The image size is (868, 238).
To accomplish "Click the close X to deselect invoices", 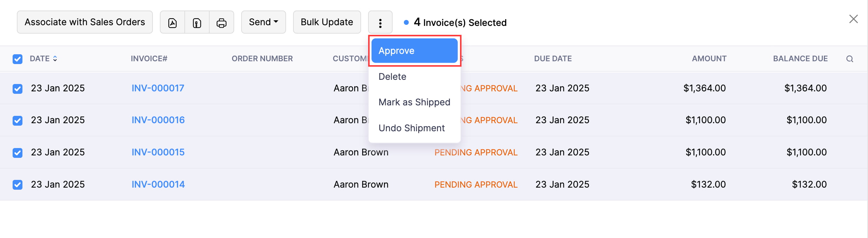I will [x=853, y=19].
